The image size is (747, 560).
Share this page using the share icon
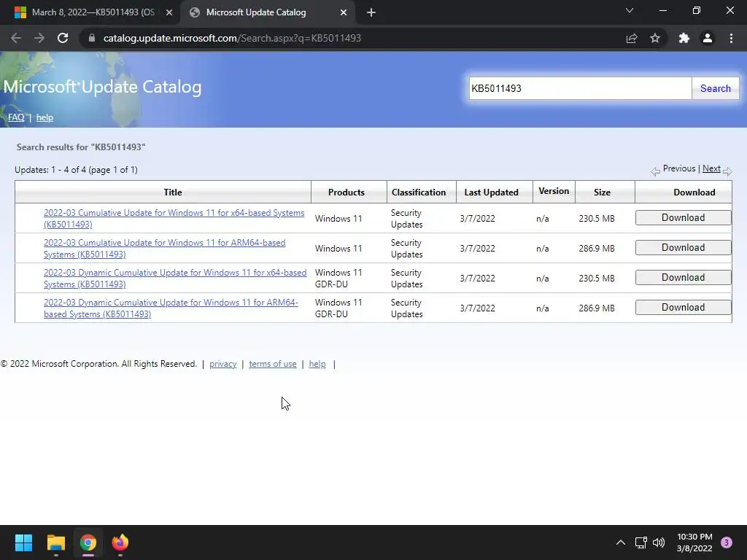click(632, 38)
